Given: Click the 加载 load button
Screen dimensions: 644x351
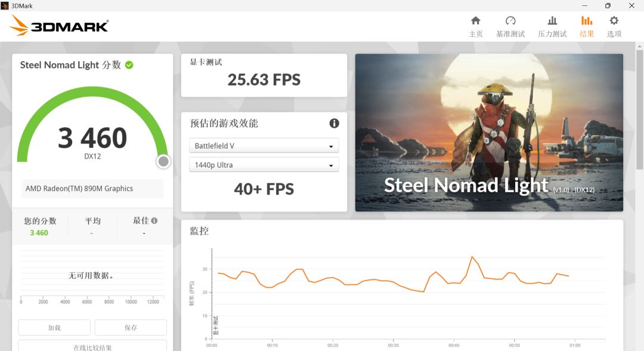Looking at the screenshot, I should [54, 328].
